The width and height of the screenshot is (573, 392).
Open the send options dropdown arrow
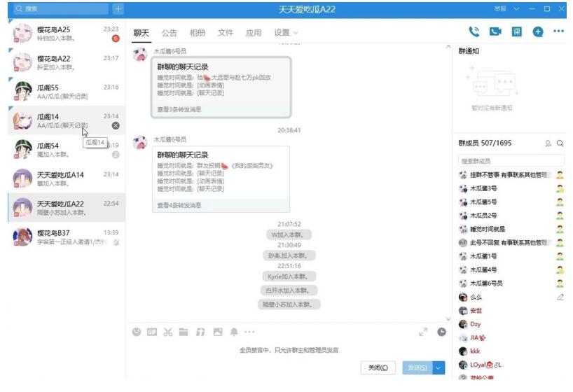(x=439, y=367)
